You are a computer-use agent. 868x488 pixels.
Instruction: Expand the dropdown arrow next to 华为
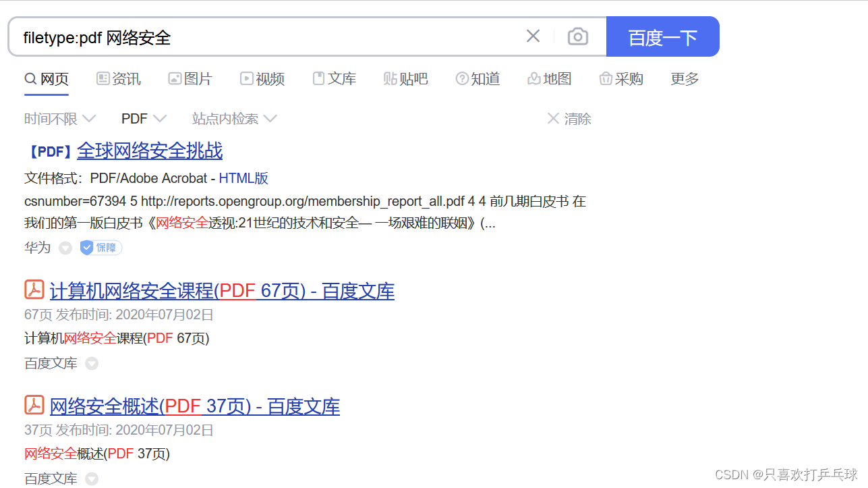point(65,248)
